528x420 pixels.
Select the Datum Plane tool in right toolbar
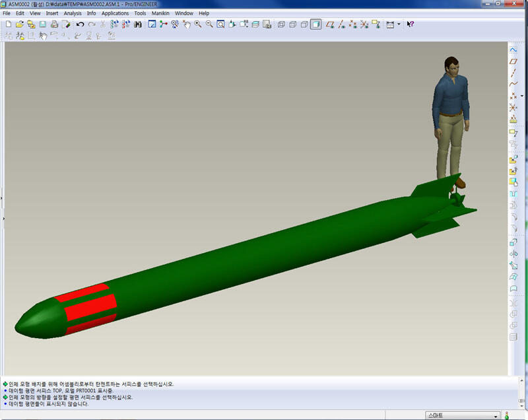click(x=513, y=61)
